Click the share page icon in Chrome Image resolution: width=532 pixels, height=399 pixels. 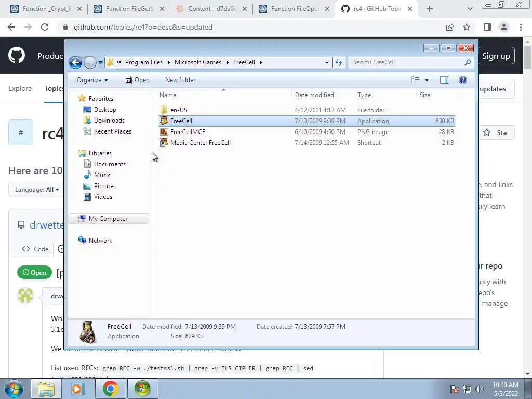tap(450, 27)
